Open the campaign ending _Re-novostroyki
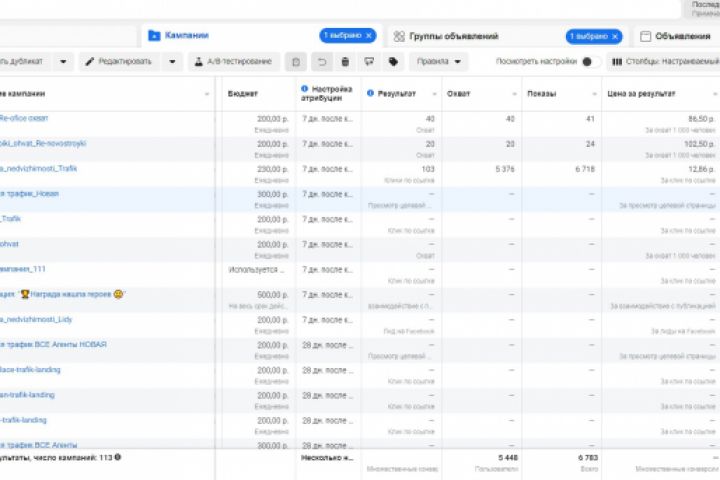 pos(43,143)
